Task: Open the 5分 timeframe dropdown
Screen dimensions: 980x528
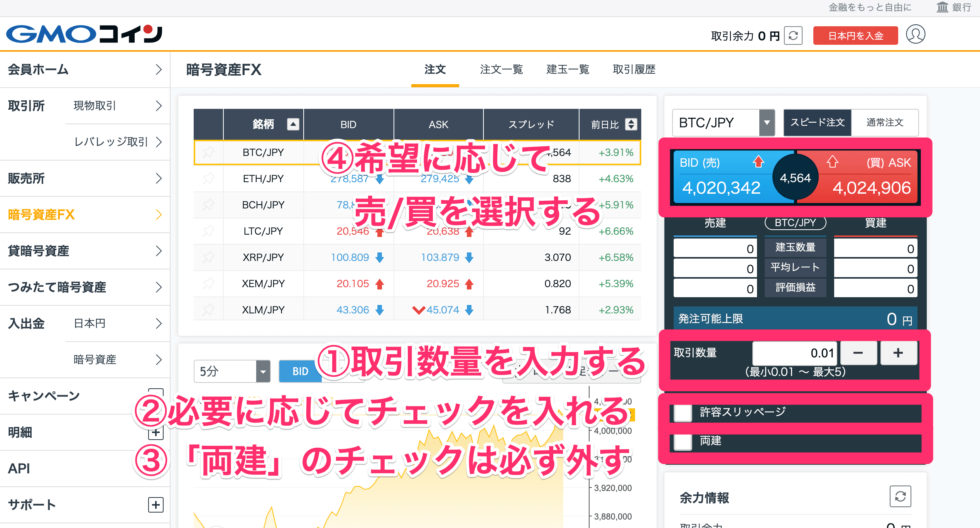Action: pyautogui.click(x=262, y=371)
